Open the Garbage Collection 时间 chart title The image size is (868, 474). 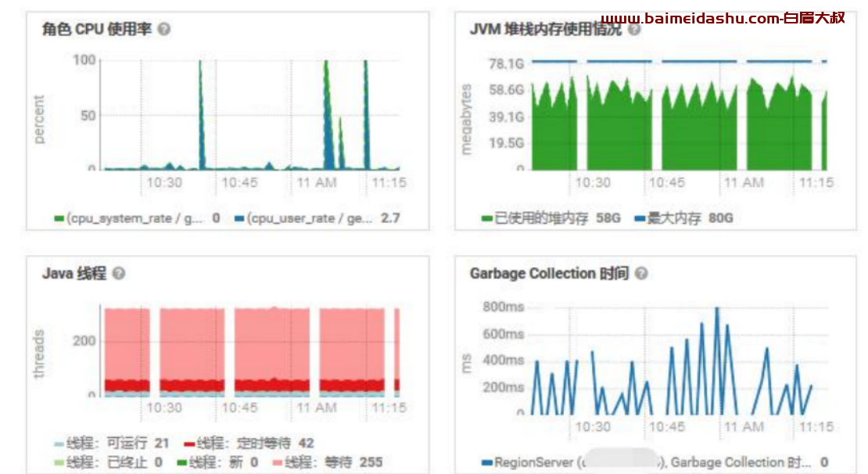[549, 274]
